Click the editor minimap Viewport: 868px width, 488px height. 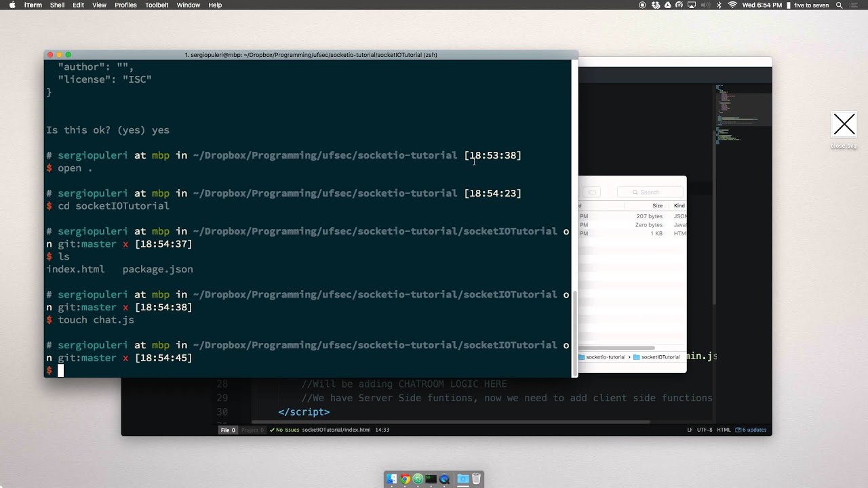[743, 115]
